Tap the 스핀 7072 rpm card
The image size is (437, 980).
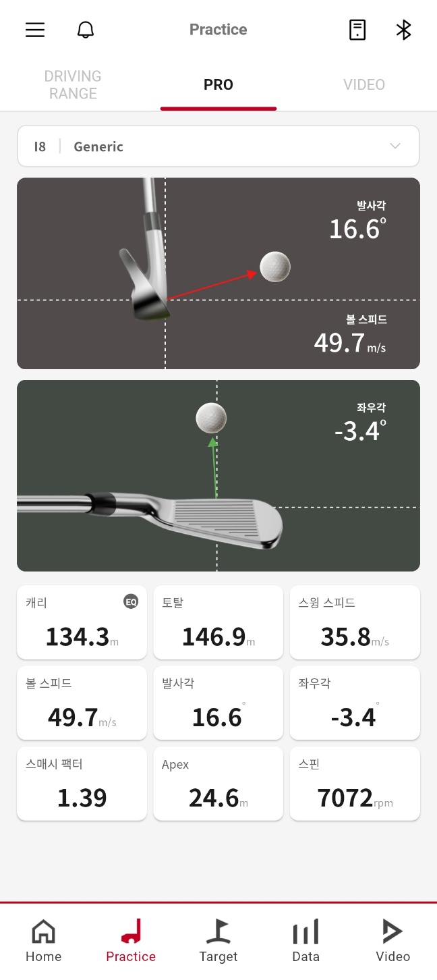355,784
